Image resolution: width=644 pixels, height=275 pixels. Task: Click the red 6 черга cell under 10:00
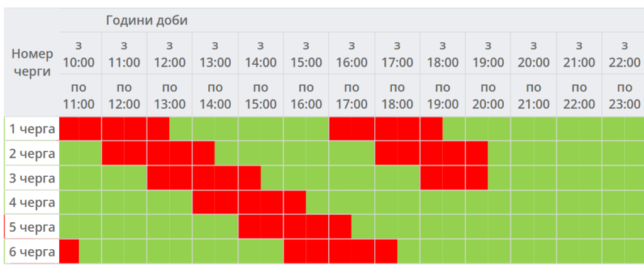pyautogui.click(x=69, y=252)
